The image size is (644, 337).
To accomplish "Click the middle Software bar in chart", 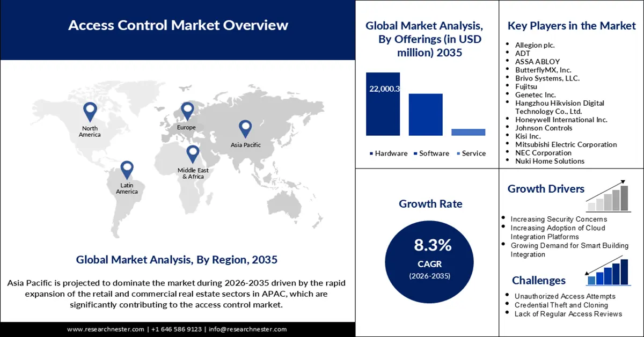I will 426,114.
